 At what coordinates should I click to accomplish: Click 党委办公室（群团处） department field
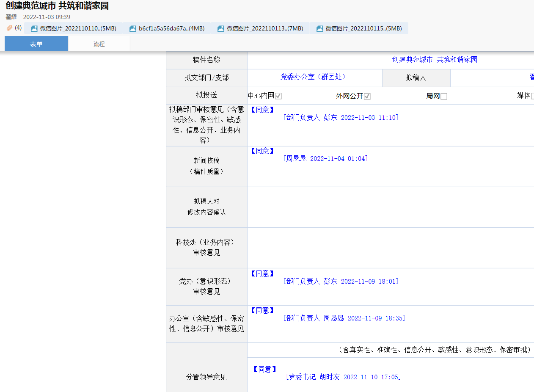point(313,77)
